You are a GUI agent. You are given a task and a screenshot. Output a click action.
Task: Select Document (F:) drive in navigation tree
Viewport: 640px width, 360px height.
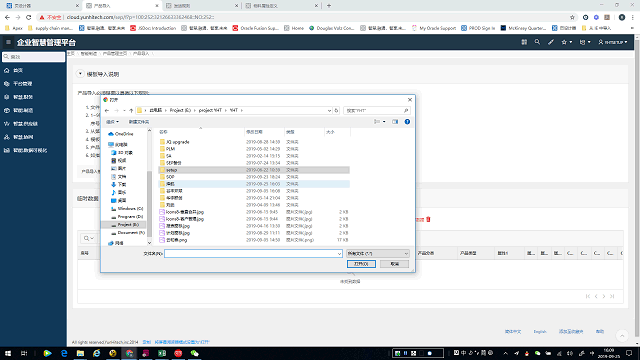pos(128,233)
